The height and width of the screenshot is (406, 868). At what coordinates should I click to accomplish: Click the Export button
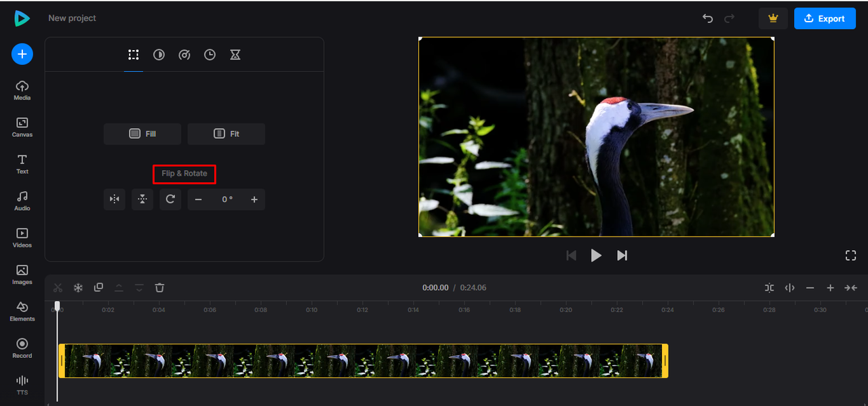coord(824,18)
